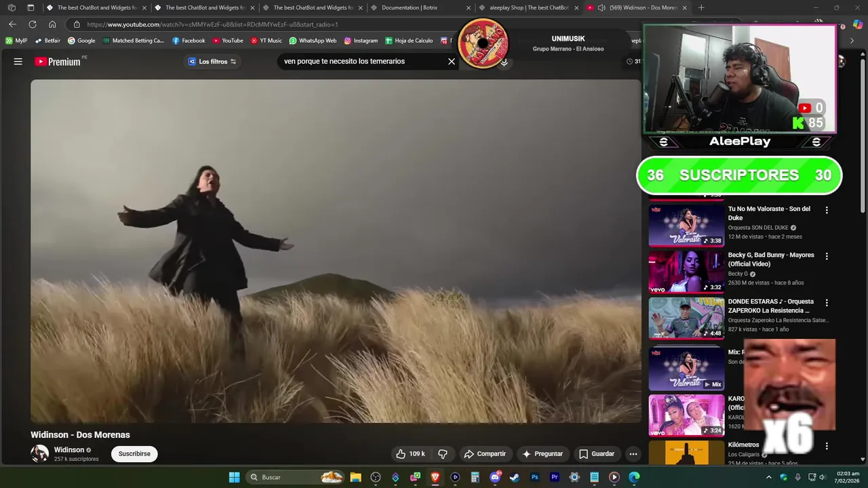Screen dimensions: 868x488
Task: Clear the YouTube search text with X
Action: (x=452, y=62)
